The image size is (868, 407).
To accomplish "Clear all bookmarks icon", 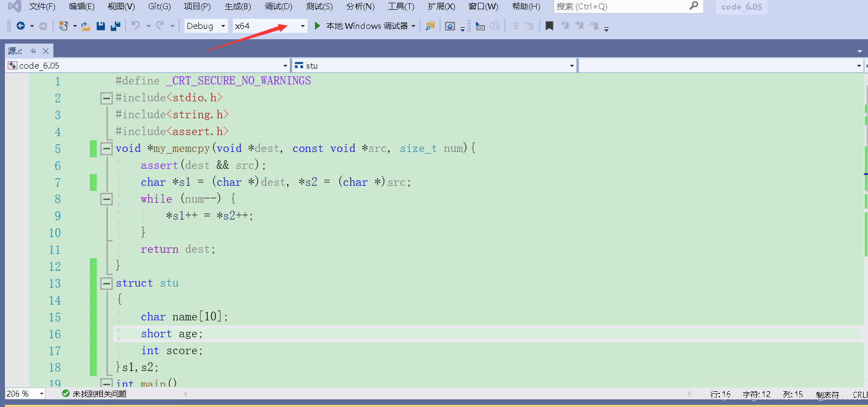I will [594, 26].
